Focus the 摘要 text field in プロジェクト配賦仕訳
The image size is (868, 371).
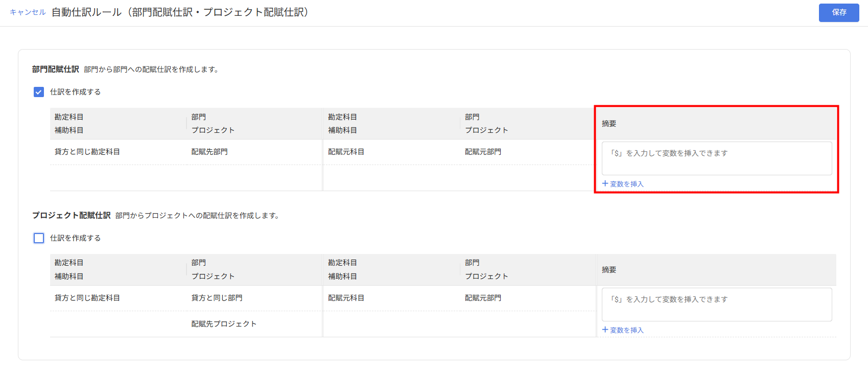pos(716,305)
